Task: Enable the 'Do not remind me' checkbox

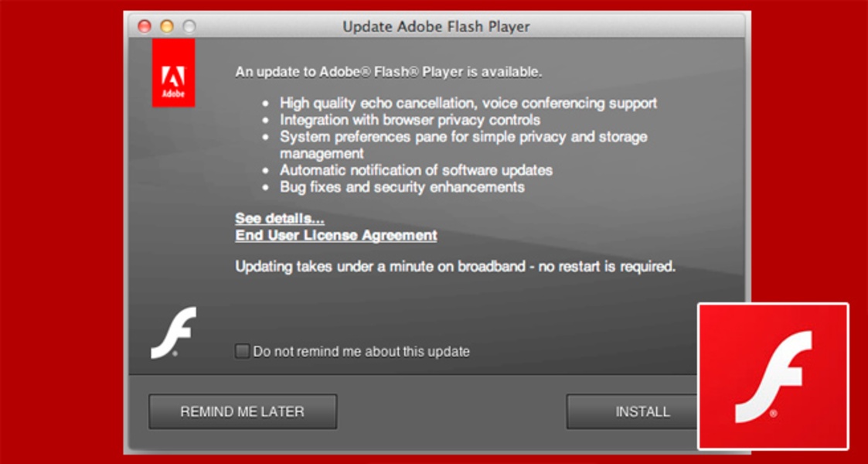Action: 242,352
